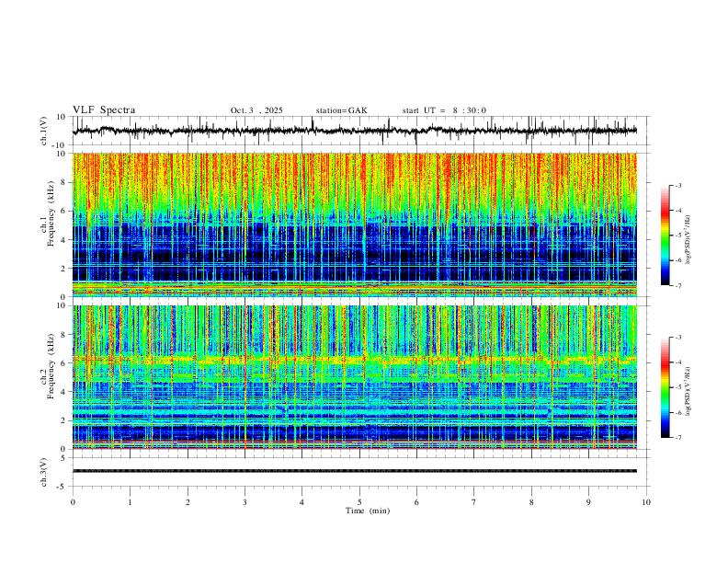Click the ch.2 spectrogram color scale bar
This screenshot has width=728, height=563.
(x=665, y=387)
